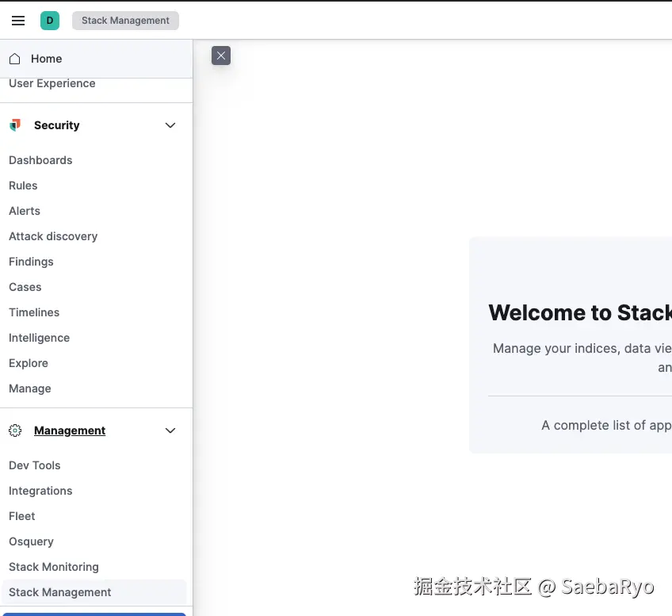The image size is (672, 616).
Task: Open Osquery
Action: [x=31, y=541]
